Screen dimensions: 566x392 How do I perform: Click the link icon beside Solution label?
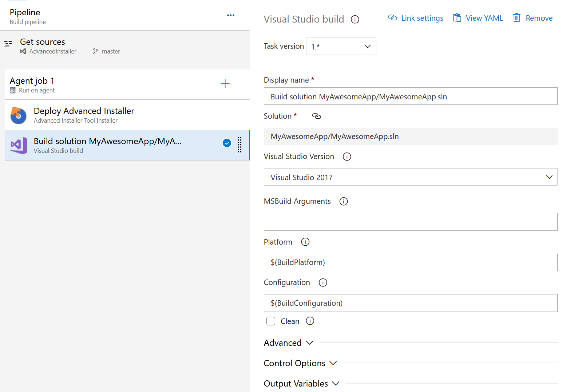tap(317, 116)
